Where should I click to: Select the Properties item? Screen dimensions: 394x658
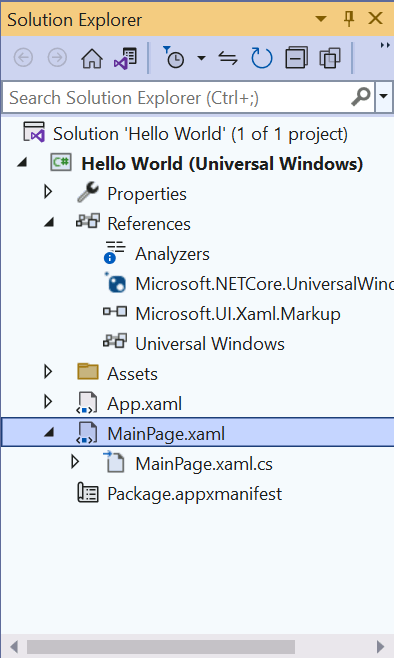point(147,194)
